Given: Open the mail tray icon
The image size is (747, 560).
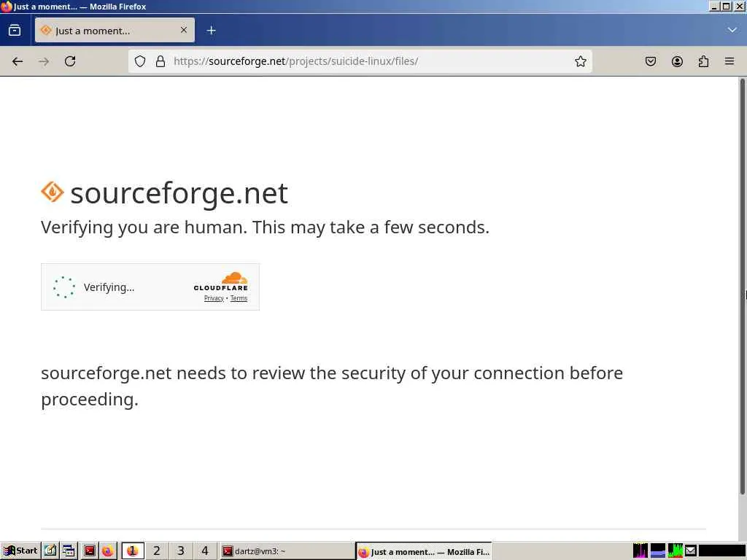Looking at the screenshot, I should [691, 551].
